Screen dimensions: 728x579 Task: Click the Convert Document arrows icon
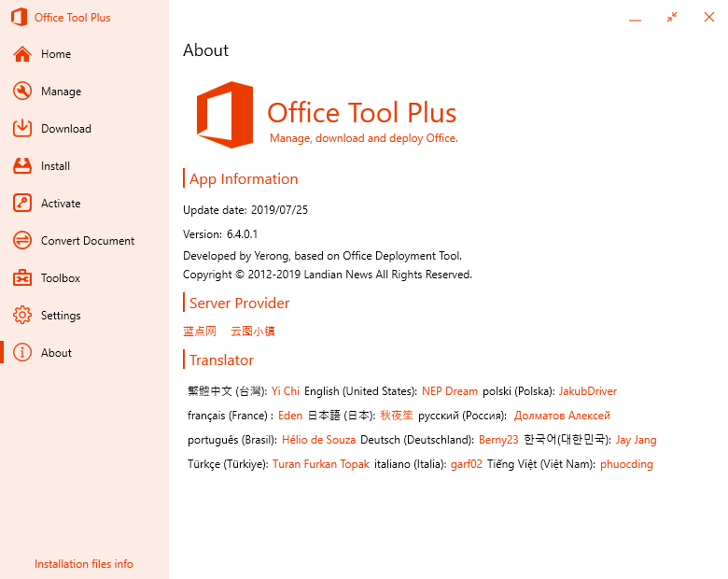coord(22,240)
